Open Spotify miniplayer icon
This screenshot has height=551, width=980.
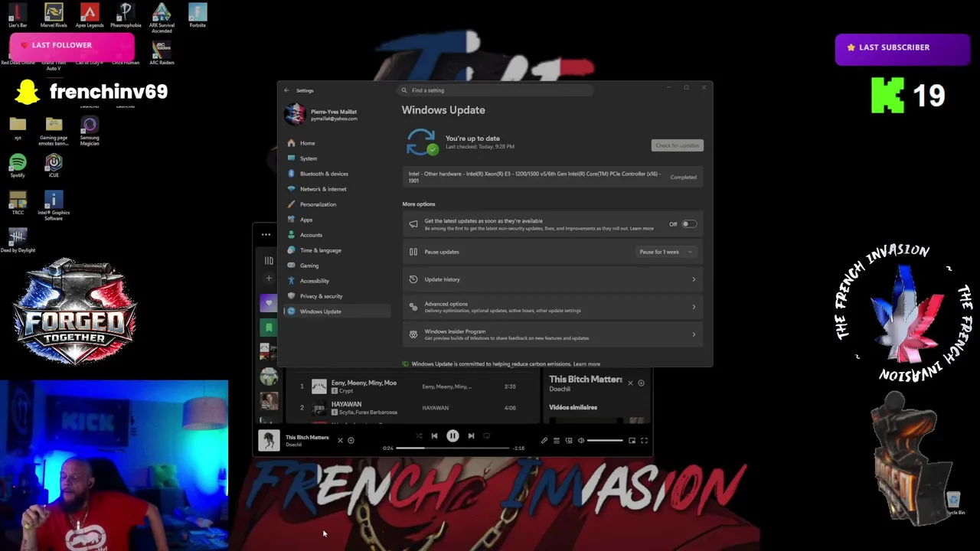pos(632,441)
